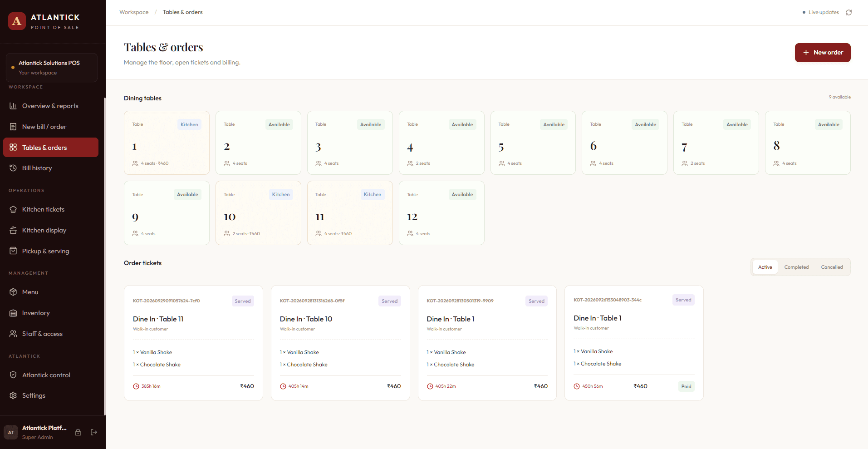Switch ticket filter to Active
Image resolution: width=868 pixels, height=449 pixels.
tap(765, 267)
